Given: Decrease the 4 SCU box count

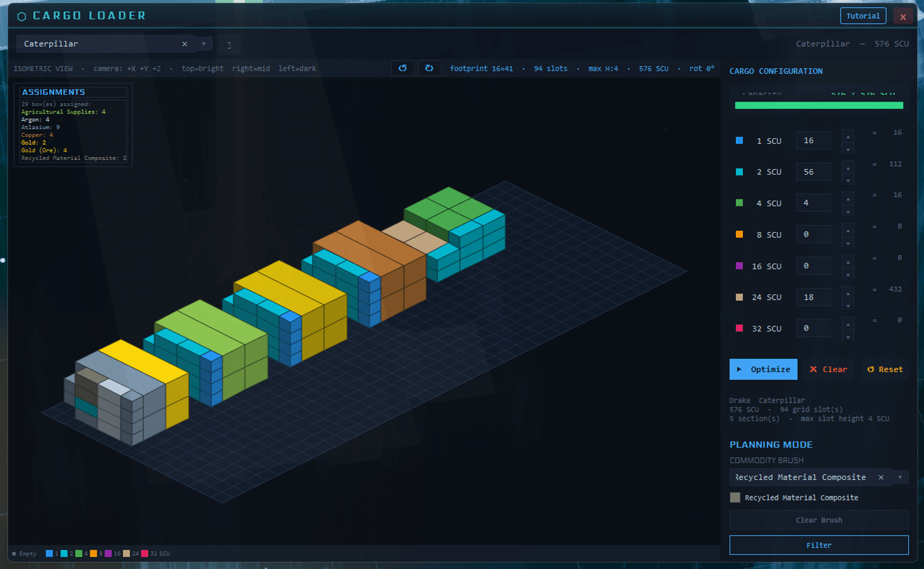Looking at the screenshot, I should pos(848,212).
